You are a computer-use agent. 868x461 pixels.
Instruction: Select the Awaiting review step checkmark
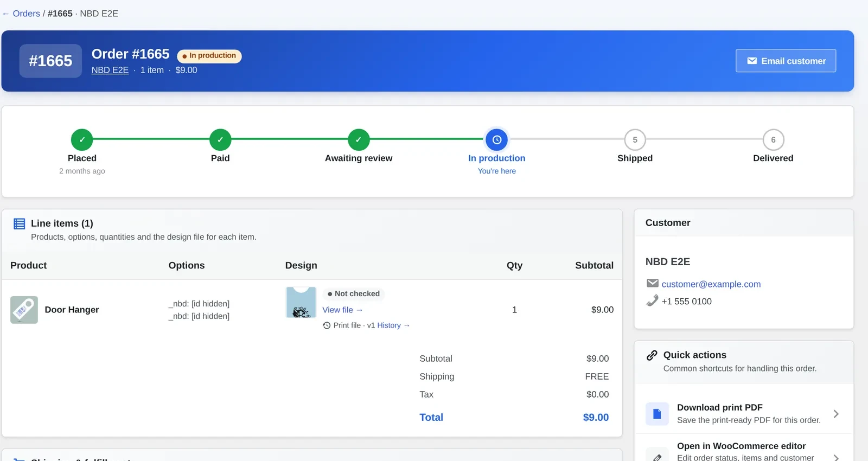pos(359,139)
